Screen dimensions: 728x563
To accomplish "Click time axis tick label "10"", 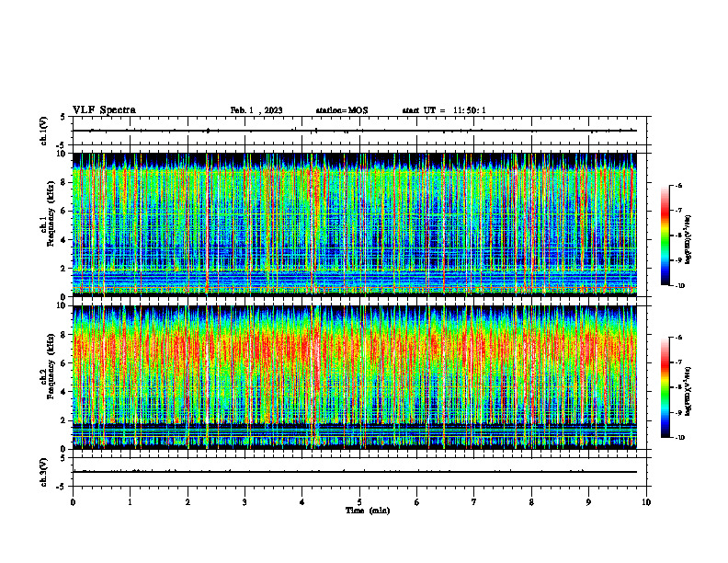I will click(646, 502).
